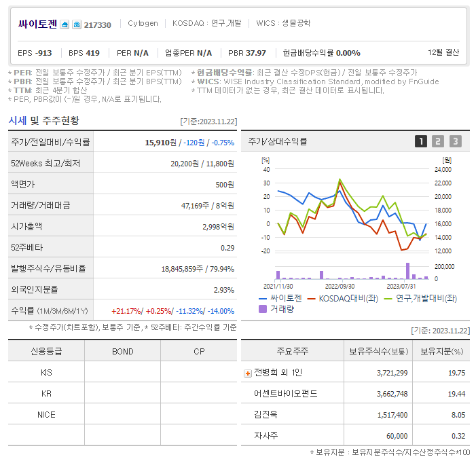Click the KR rating row label

click(x=46, y=394)
